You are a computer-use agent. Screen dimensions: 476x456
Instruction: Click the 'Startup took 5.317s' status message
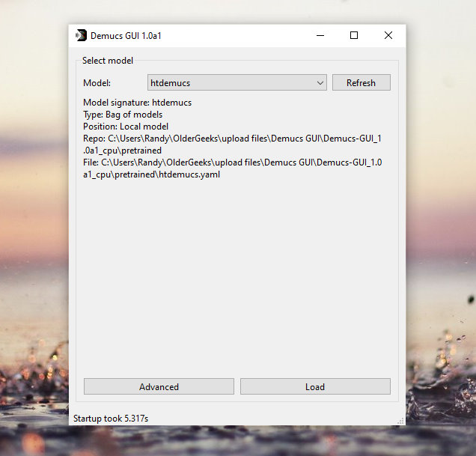(x=111, y=419)
